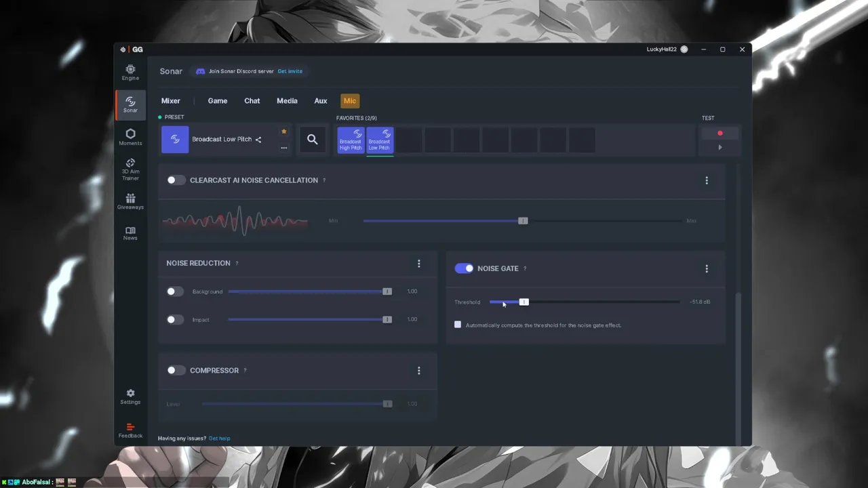Click the help icon beside Compressor
This screenshot has height=488, width=868.
(x=245, y=371)
